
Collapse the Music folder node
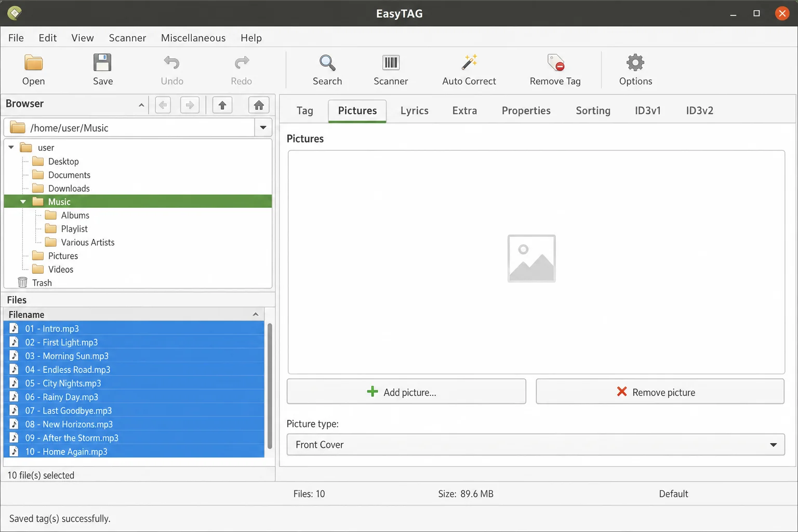point(23,202)
